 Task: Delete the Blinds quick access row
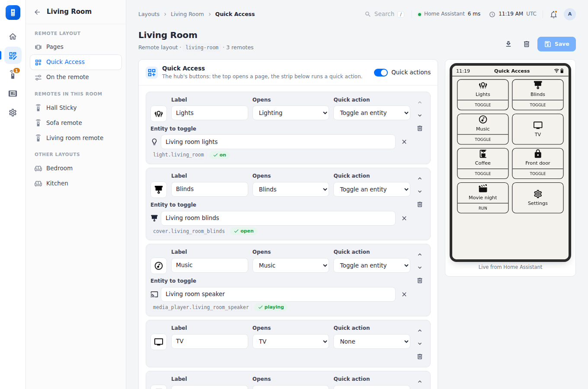(x=420, y=204)
